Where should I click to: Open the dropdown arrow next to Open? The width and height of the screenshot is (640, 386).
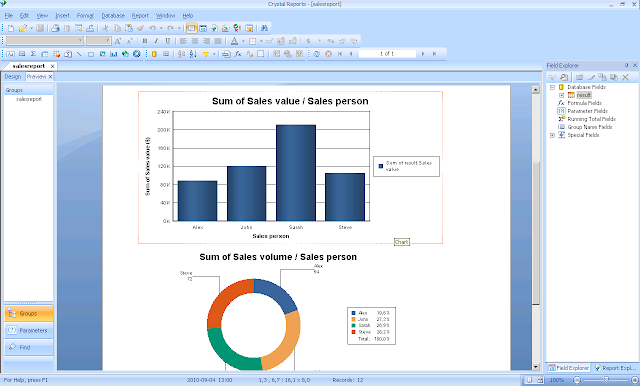31,28
